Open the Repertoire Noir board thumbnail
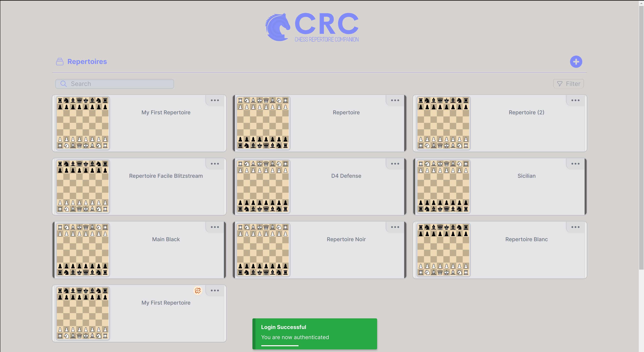The height and width of the screenshot is (352, 644). [263, 250]
